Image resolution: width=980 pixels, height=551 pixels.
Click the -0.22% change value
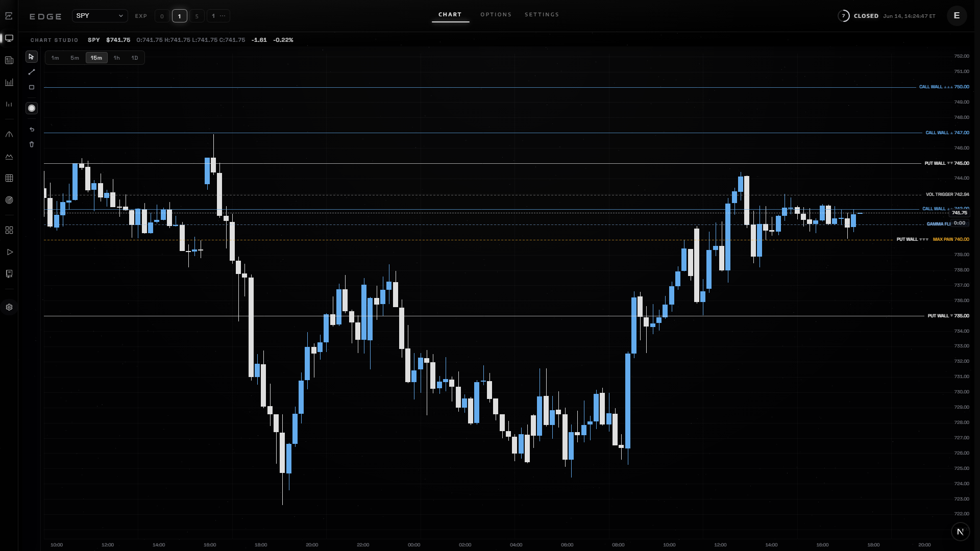click(283, 40)
